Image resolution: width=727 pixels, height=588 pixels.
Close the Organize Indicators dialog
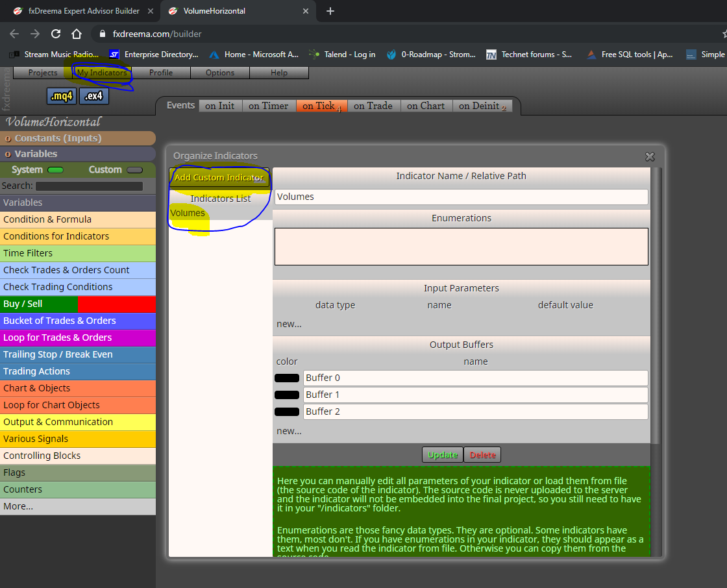coord(650,157)
